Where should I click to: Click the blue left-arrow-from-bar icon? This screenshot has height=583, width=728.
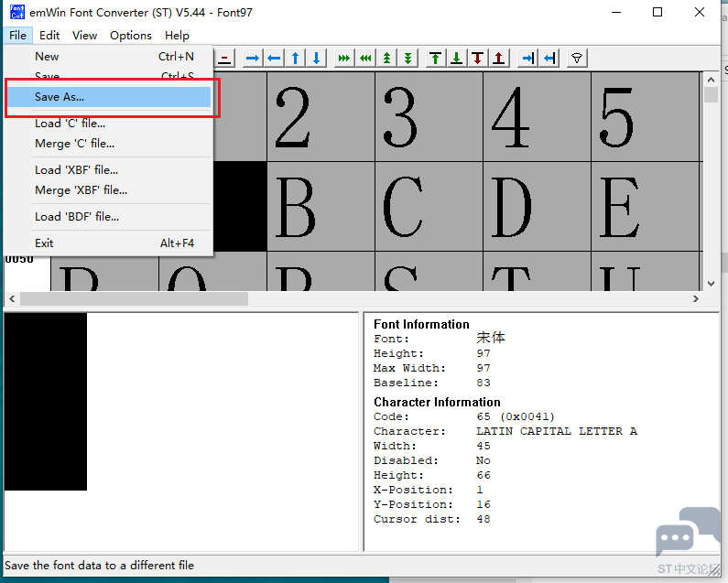click(549, 58)
